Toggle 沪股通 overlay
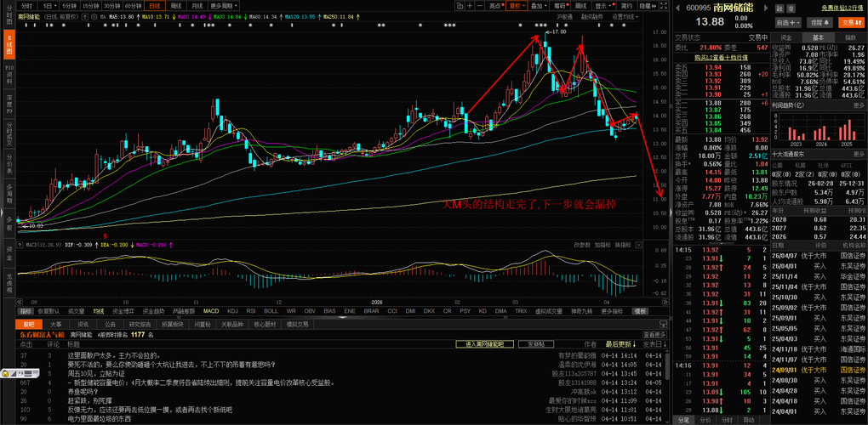 pyautogui.click(x=565, y=17)
